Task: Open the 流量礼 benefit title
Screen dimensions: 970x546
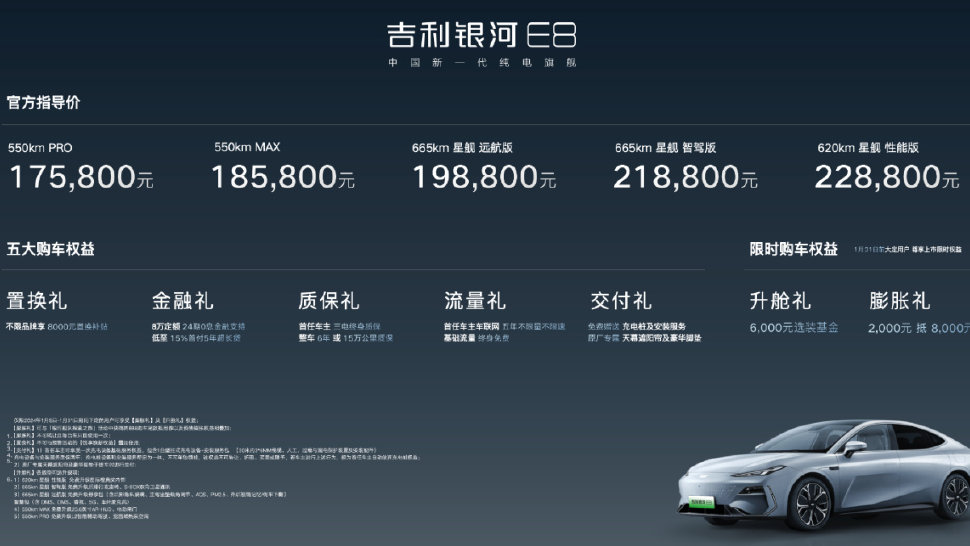Action: tap(474, 301)
